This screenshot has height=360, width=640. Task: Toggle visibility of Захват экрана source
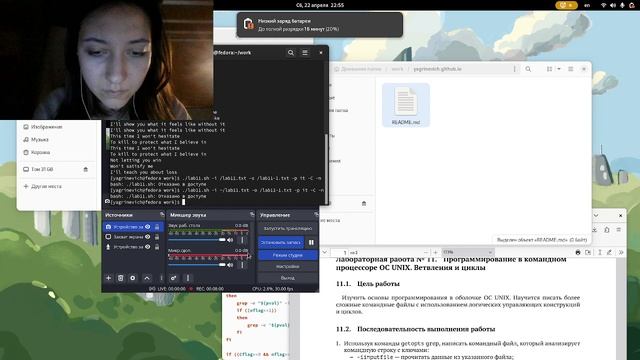[148, 237]
